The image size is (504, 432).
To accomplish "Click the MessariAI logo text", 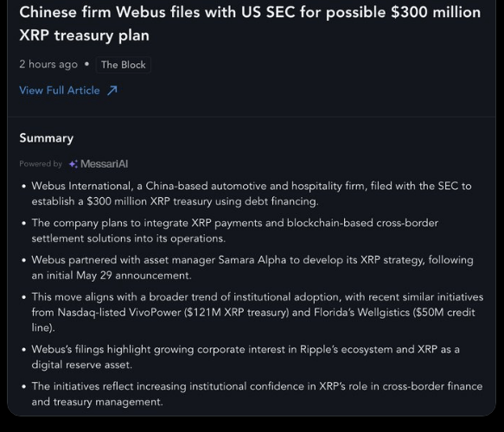I will [x=104, y=164].
